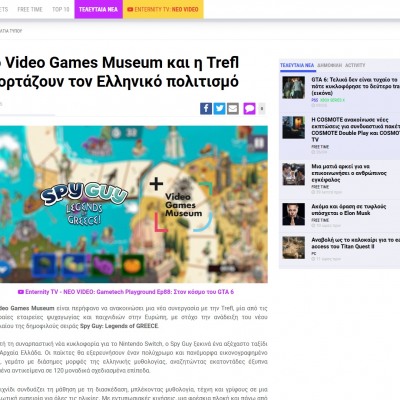This screenshot has width=400, height=400.
Task: Open COSMOTE news thumbnail
Action: pos(294,127)
